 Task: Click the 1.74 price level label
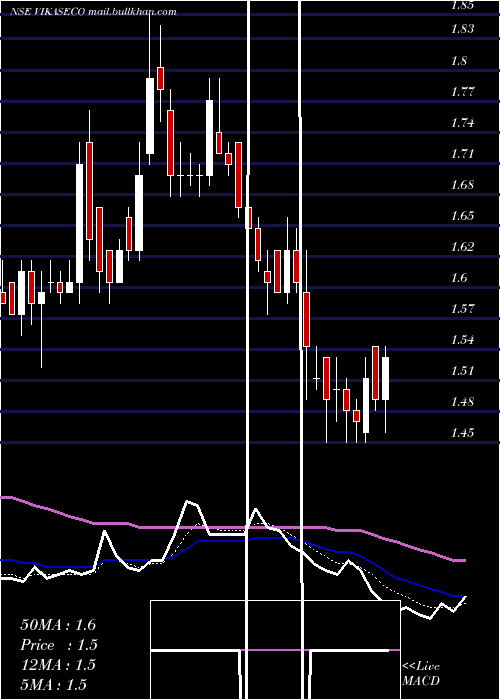click(462, 123)
